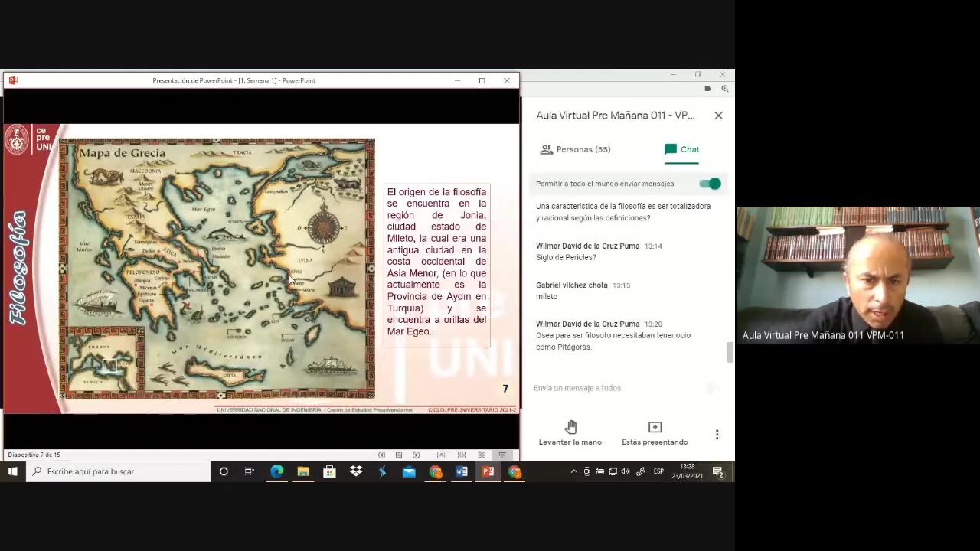Open Microsoft Store from taskbar
The height and width of the screenshot is (551, 980).
(x=329, y=471)
